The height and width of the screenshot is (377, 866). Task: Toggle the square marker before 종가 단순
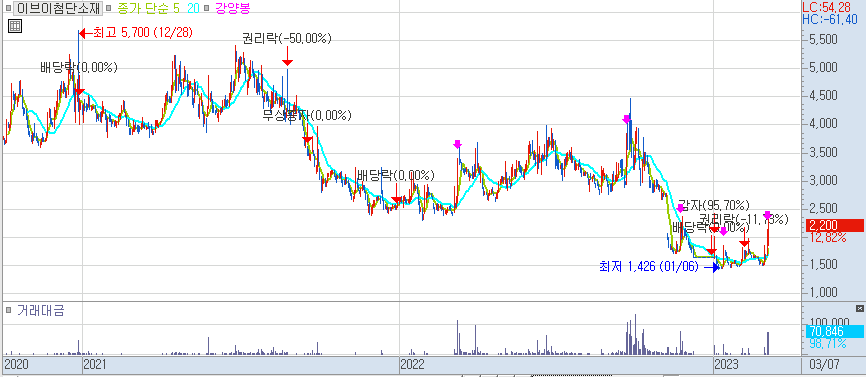[108, 9]
